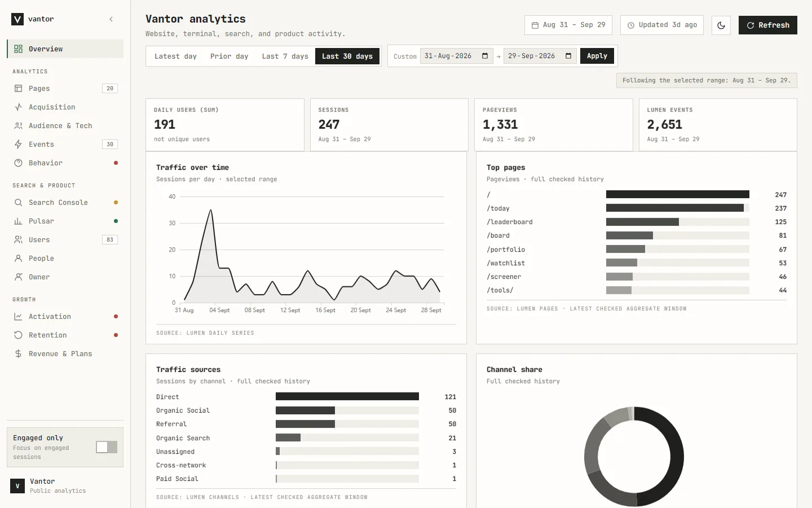Select the Last 30 days range tab
This screenshot has width=812, height=508.
(x=347, y=56)
